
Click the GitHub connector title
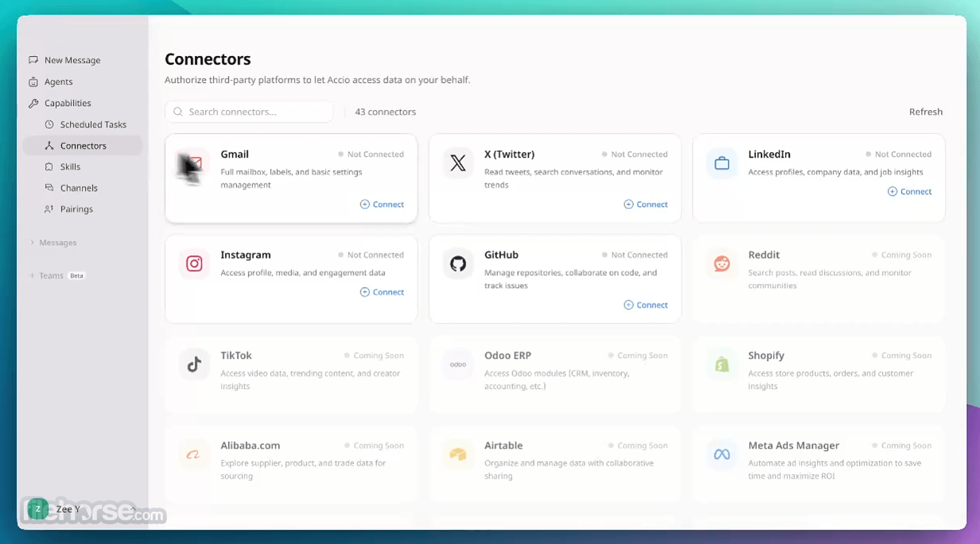click(x=501, y=255)
